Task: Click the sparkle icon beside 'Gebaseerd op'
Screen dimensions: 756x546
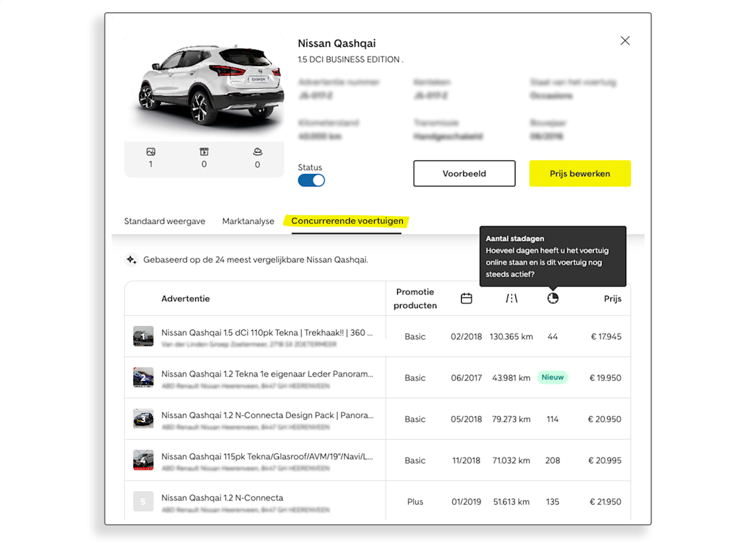Action: coord(131,260)
